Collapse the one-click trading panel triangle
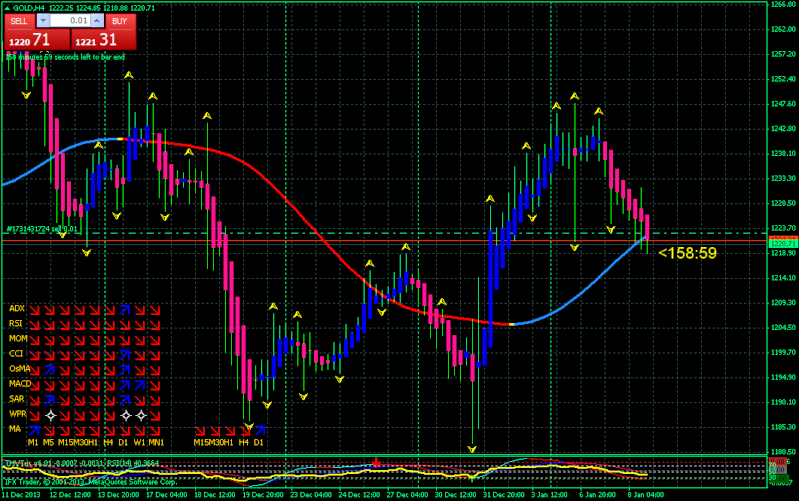 [x=7, y=8]
